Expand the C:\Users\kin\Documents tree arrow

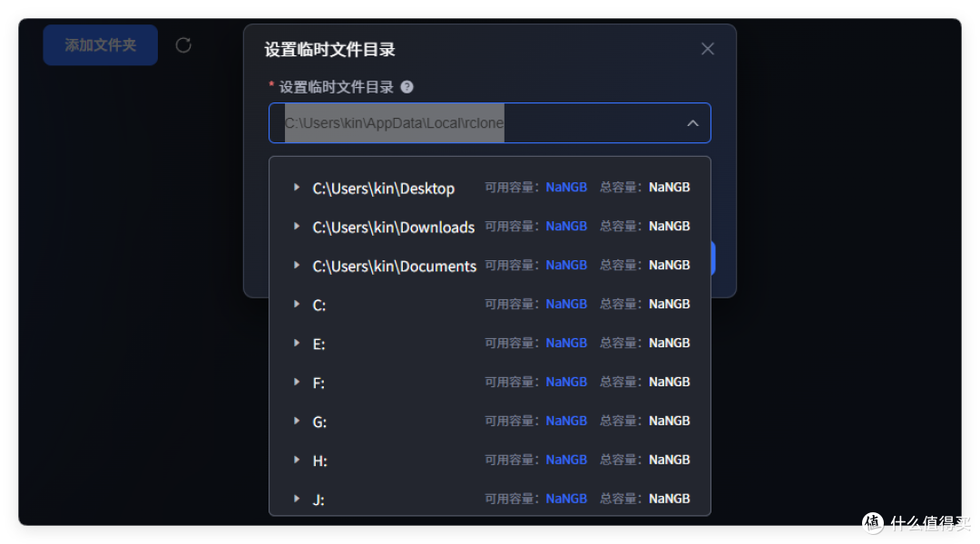click(296, 266)
